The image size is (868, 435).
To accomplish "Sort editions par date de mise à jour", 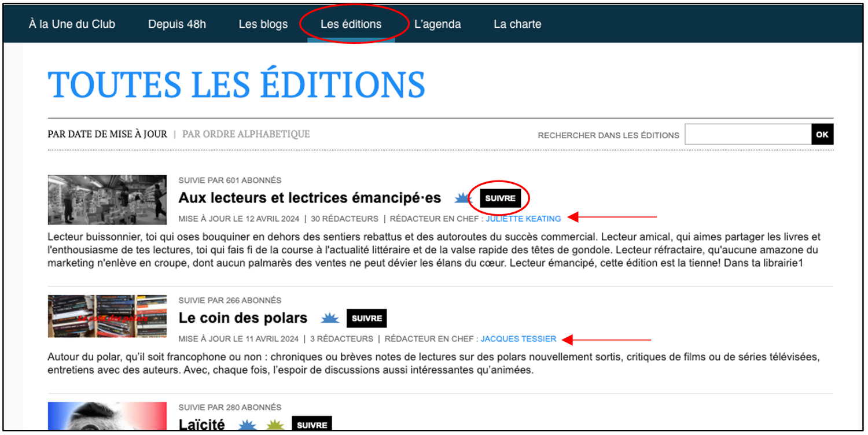I will pyautogui.click(x=107, y=134).
